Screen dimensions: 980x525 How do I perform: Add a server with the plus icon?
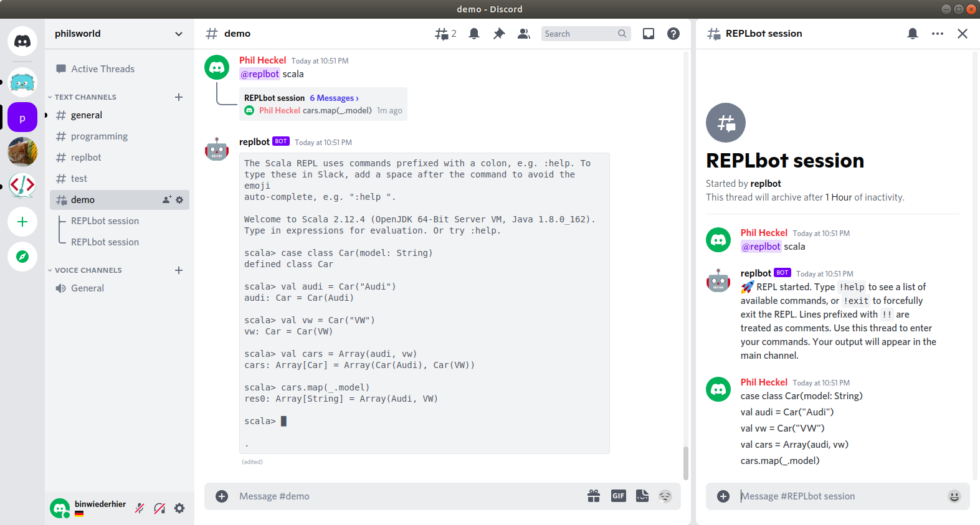(x=22, y=222)
